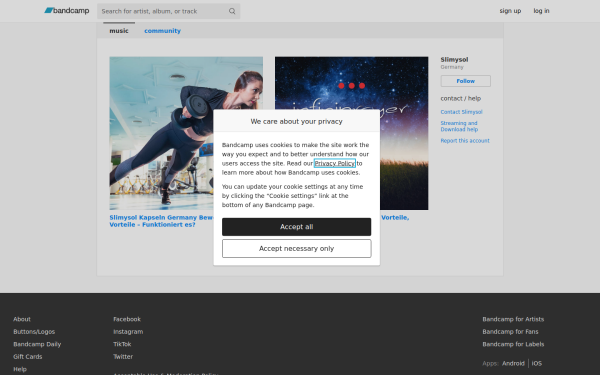Open Bandcamp for Fans link
600x375 pixels.
click(510, 331)
